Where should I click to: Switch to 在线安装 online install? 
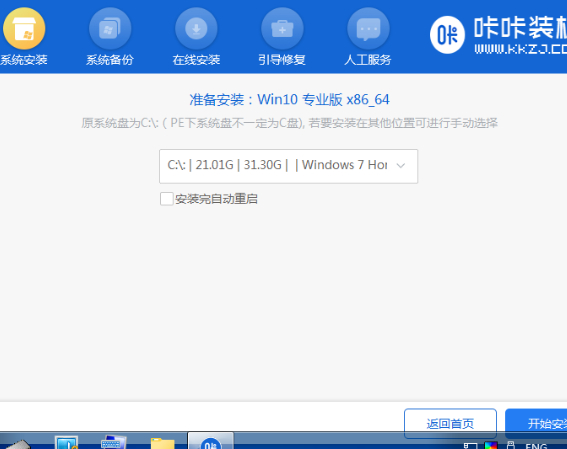(196, 37)
